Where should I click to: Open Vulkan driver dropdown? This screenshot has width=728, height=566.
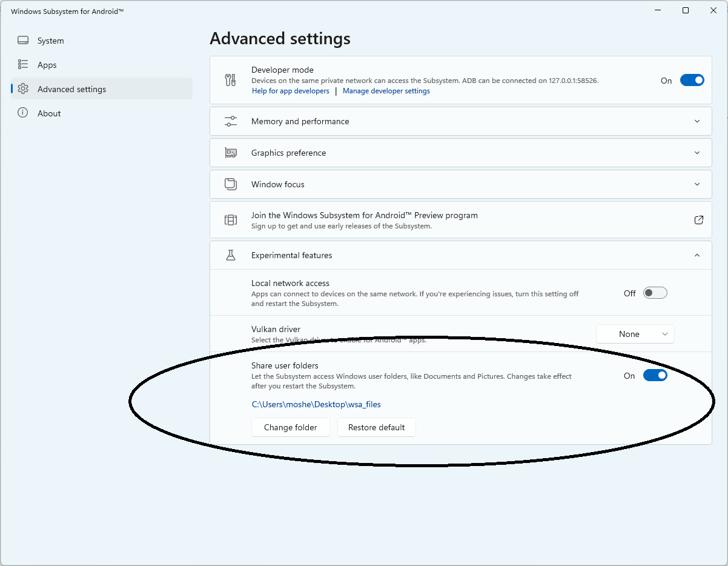coord(635,334)
